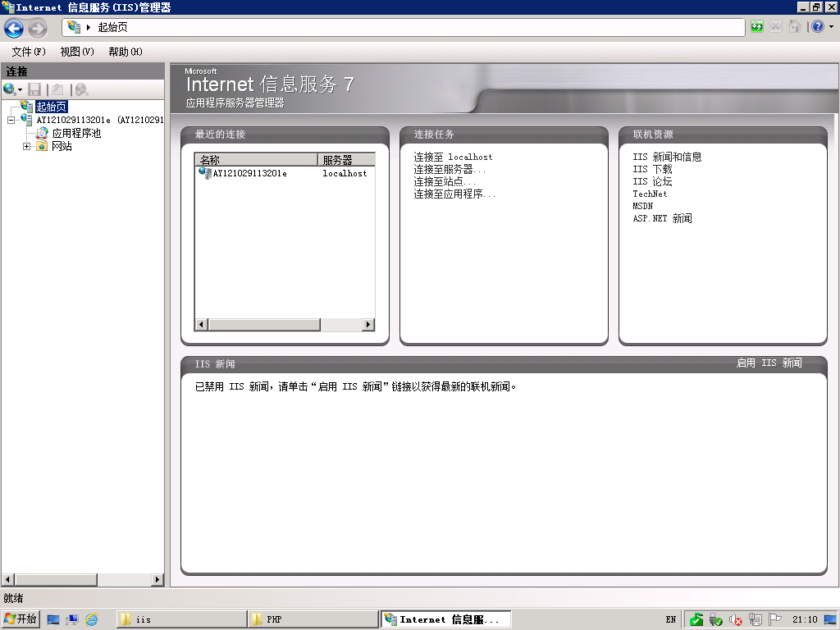Open ASP.NET 新闻 link
This screenshot has height=630, width=840.
point(662,218)
